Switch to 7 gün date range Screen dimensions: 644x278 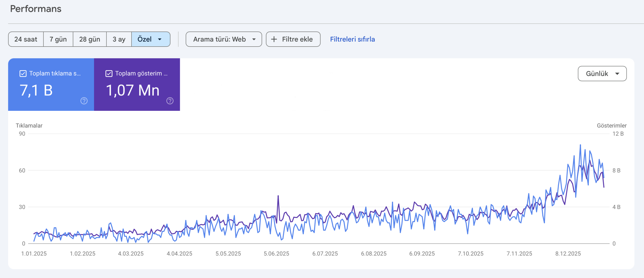pos(58,39)
